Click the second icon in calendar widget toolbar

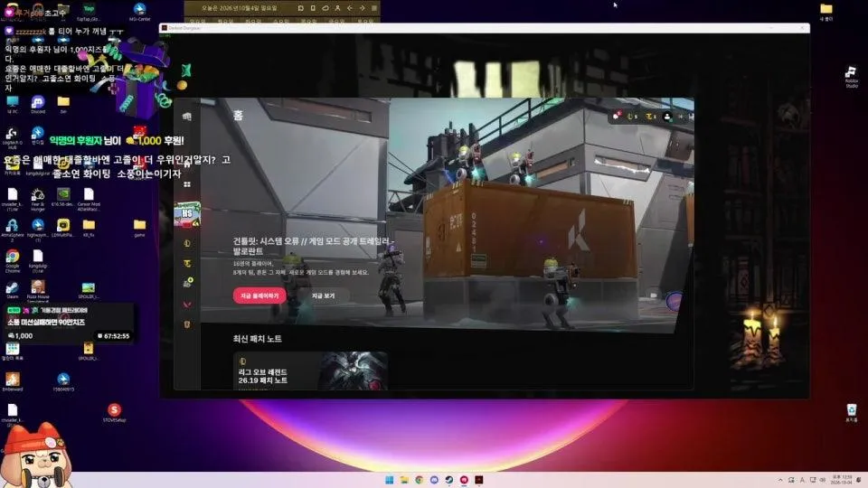point(313,8)
